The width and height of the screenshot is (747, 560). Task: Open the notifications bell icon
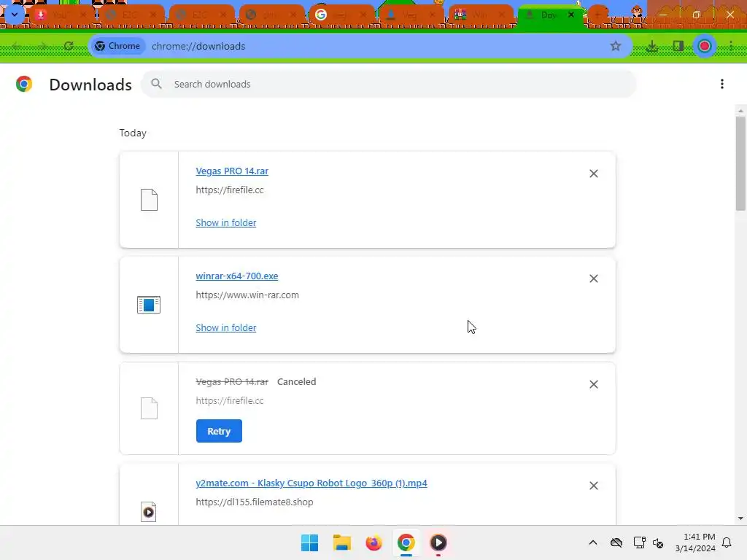[727, 542]
